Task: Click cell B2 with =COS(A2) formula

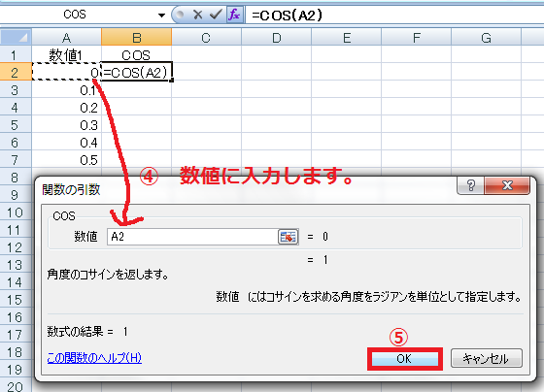Action: (x=136, y=72)
